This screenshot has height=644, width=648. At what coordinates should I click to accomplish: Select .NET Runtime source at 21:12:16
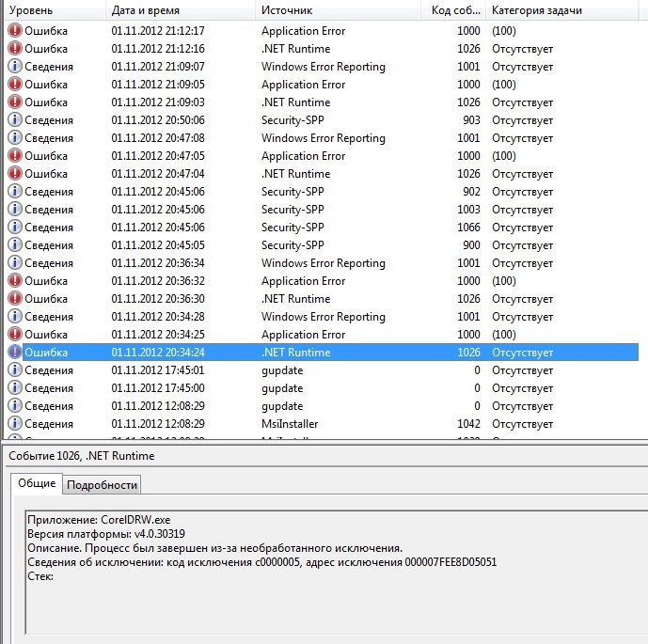[296, 49]
